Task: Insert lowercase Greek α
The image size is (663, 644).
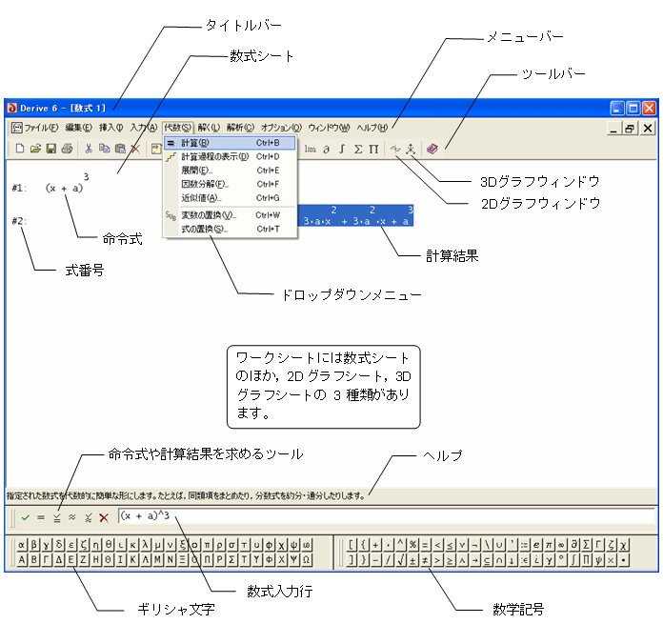Action: point(21,545)
